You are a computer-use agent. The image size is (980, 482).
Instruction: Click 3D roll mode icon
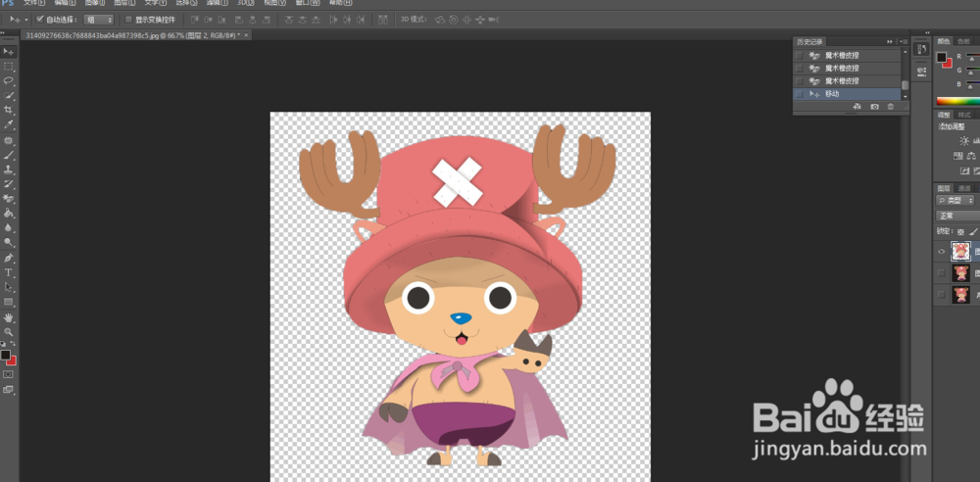click(454, 20)
